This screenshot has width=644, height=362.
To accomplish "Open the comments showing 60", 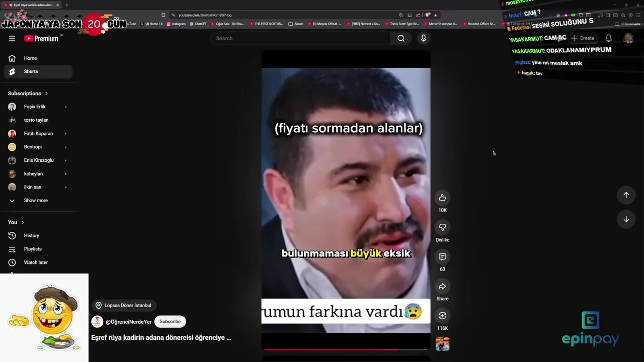I will coord(442,256).
